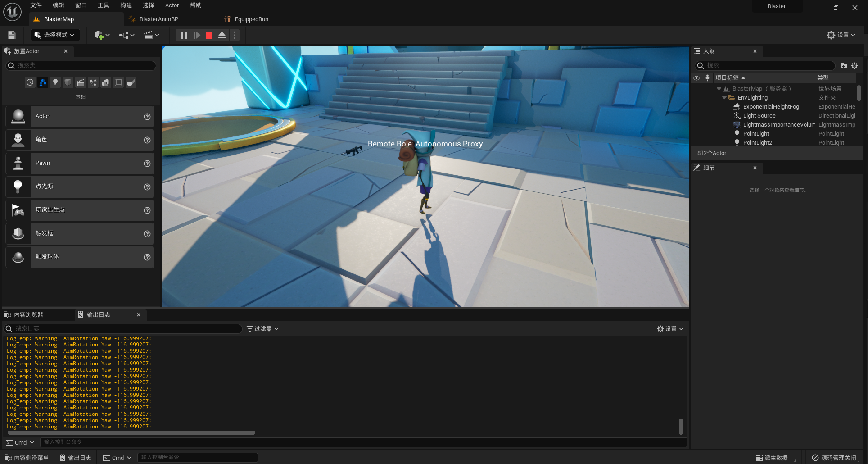Screen dimensions: 868x464
Task: Advance a single frame
Action: 197,35
